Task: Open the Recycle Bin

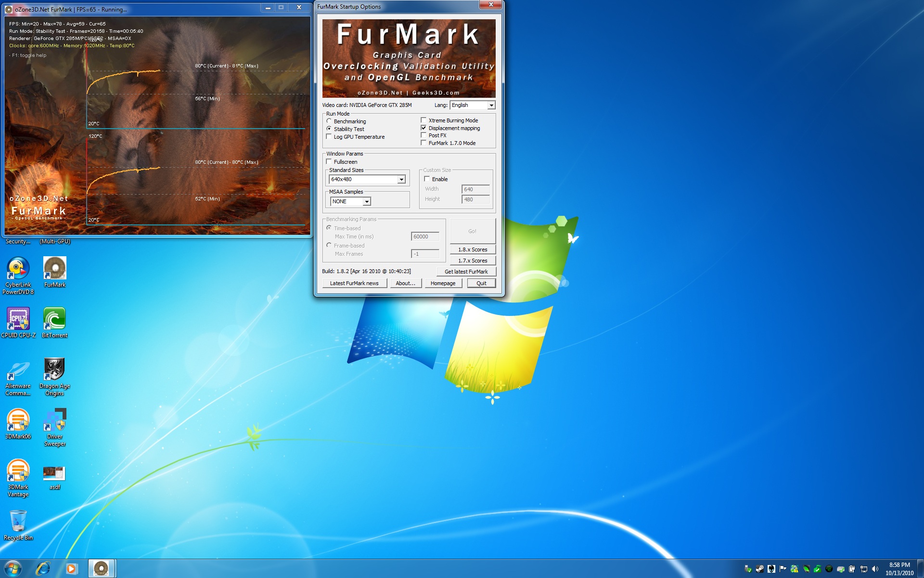Action: click(x=18, y=525)
